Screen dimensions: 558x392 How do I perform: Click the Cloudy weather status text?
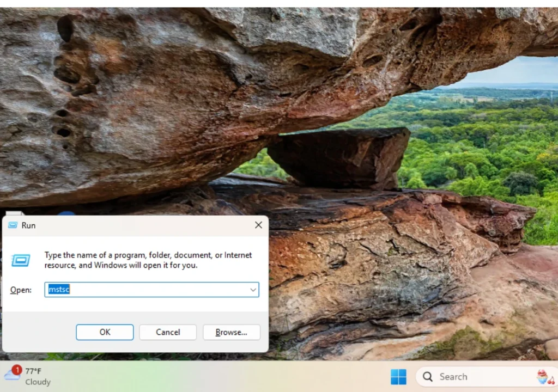pyautogui.click(x=38, y=382)
